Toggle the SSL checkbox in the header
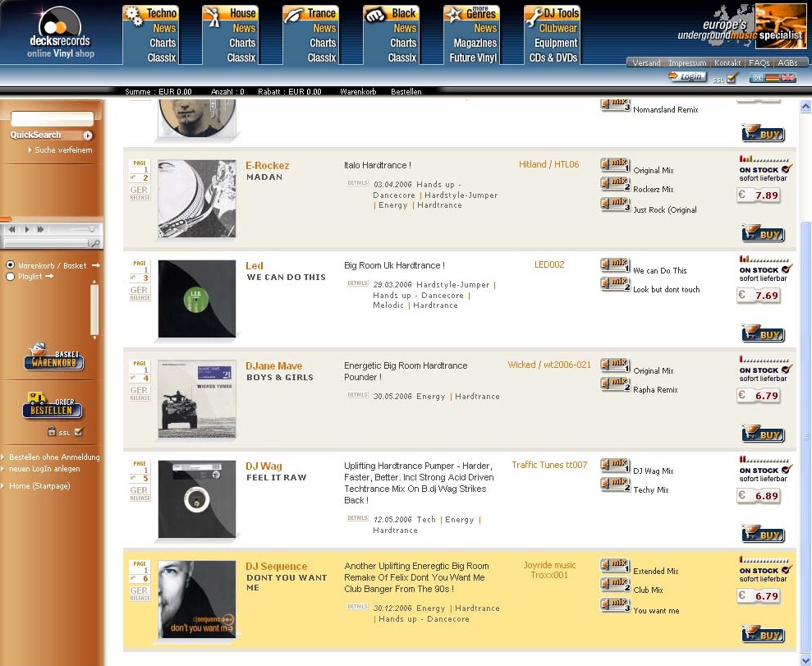This screenshot has height=666, width=812. tap(732, 78)
